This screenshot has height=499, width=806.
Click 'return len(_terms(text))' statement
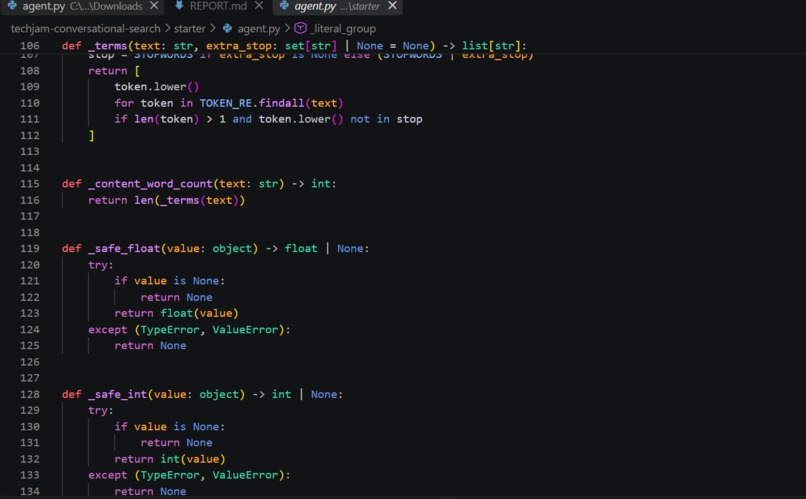pyautogui.click(x=167, y=200)
